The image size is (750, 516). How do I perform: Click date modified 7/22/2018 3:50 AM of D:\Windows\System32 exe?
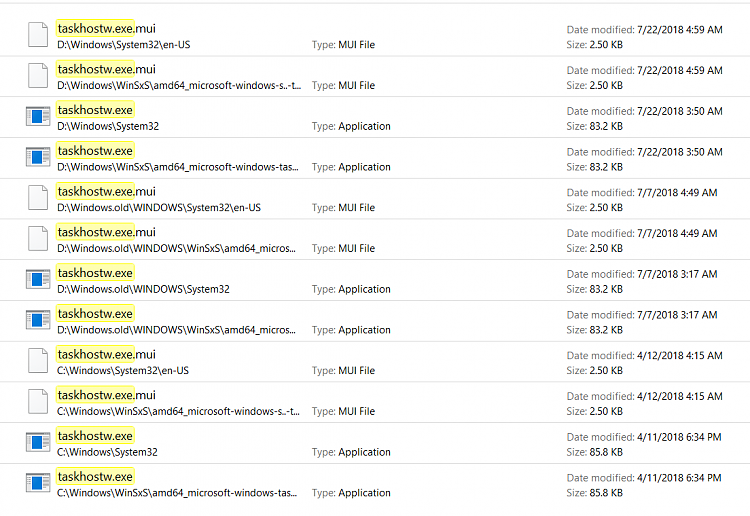[x=644, y=111]
